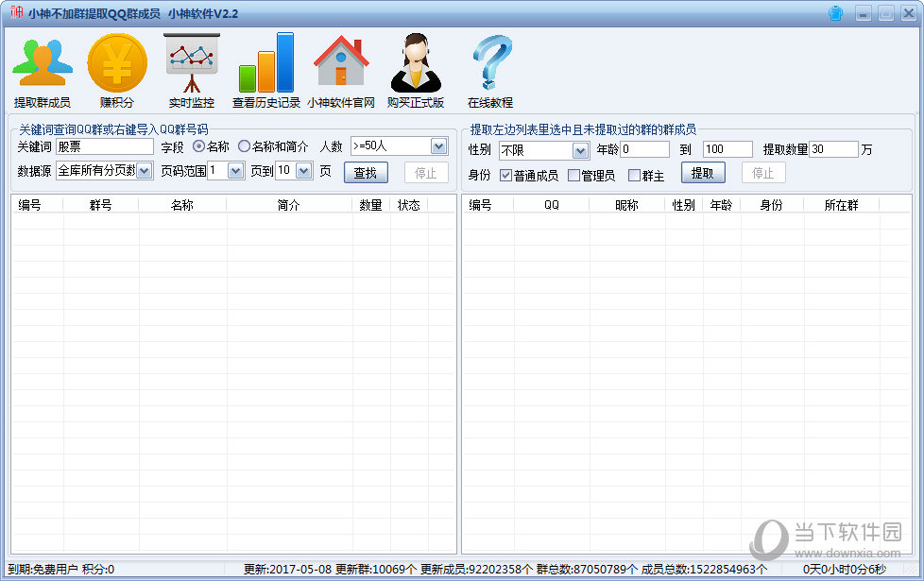
Task: Click the 简介 column header
Action: click(289, 204)
